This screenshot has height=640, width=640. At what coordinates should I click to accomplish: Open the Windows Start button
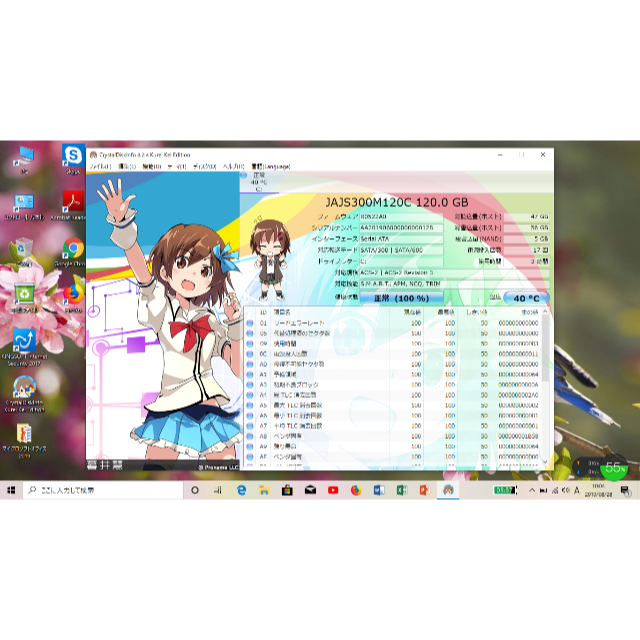click(x=11, y=490)
